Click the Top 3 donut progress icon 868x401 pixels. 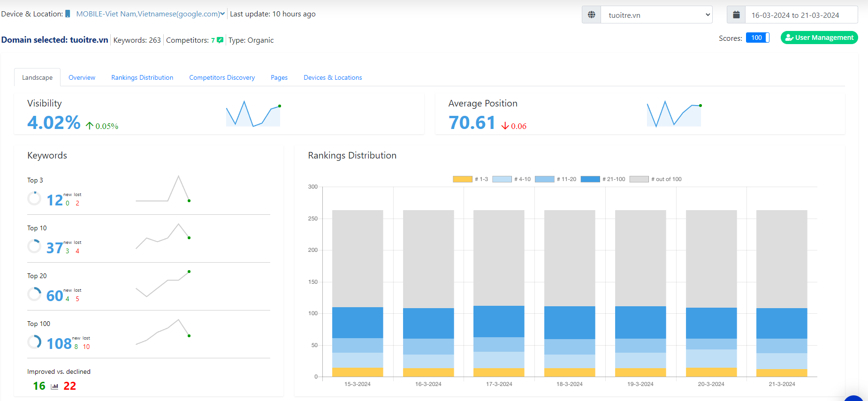tap(34, 198)
